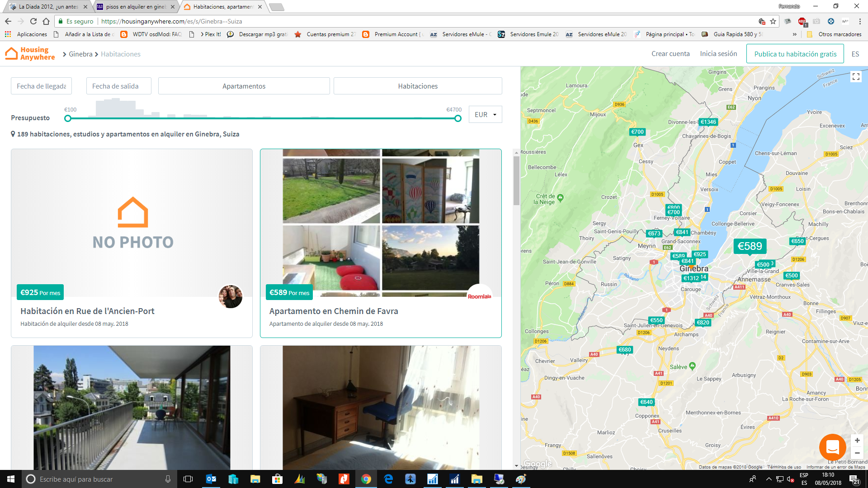Open Descargar mp3 bookmark
The image size is (868, 488).
click(257, 34)
